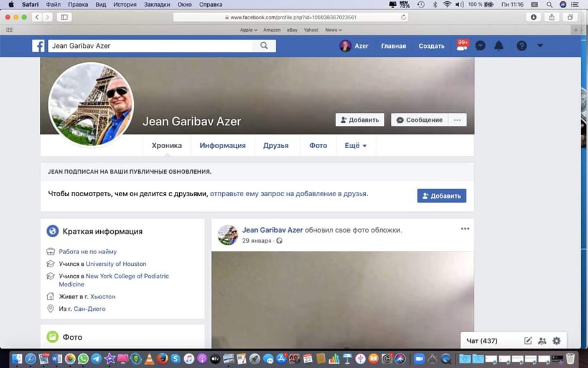588x368 pixels.
Task: Open University of Houston link
Action: point(116,264)
